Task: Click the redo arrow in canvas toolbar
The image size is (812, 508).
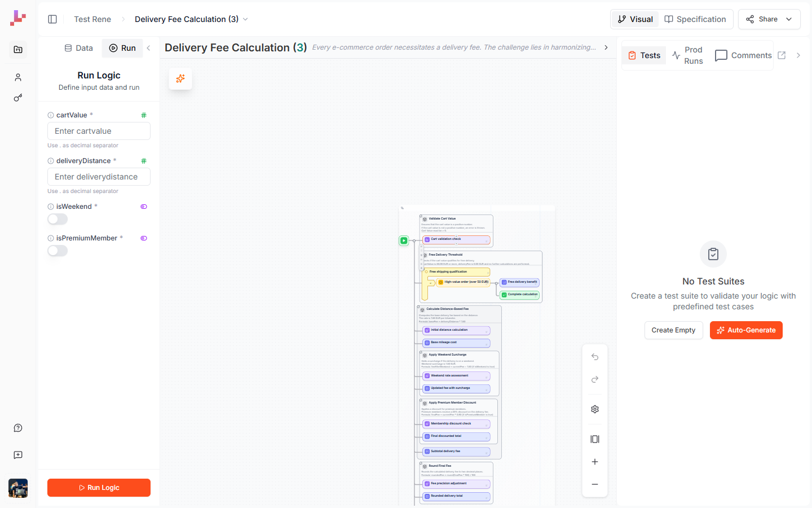Action: (x=595, y=379)
